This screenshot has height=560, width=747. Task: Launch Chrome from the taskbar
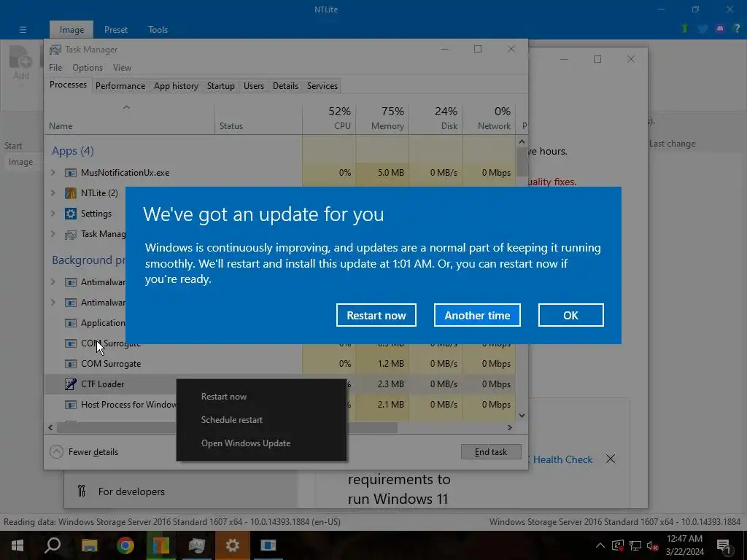[x=125, y=545]
